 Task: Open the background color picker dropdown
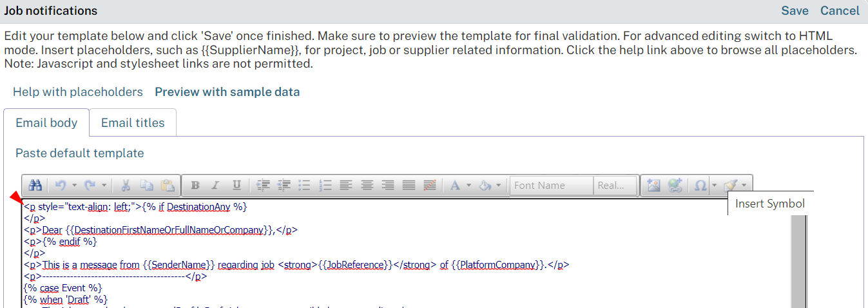[x=499, y=186]
